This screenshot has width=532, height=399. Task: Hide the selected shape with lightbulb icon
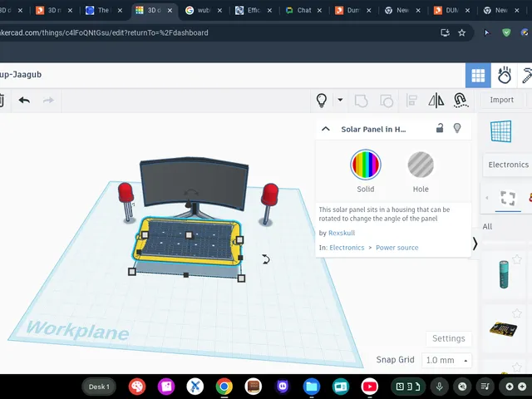[x=457, y=128]
